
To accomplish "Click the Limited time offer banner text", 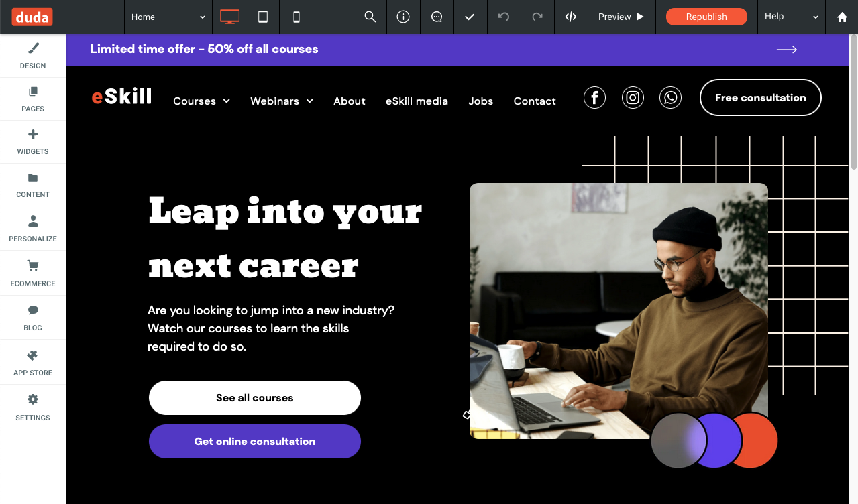I will click(x=205, y=49).
